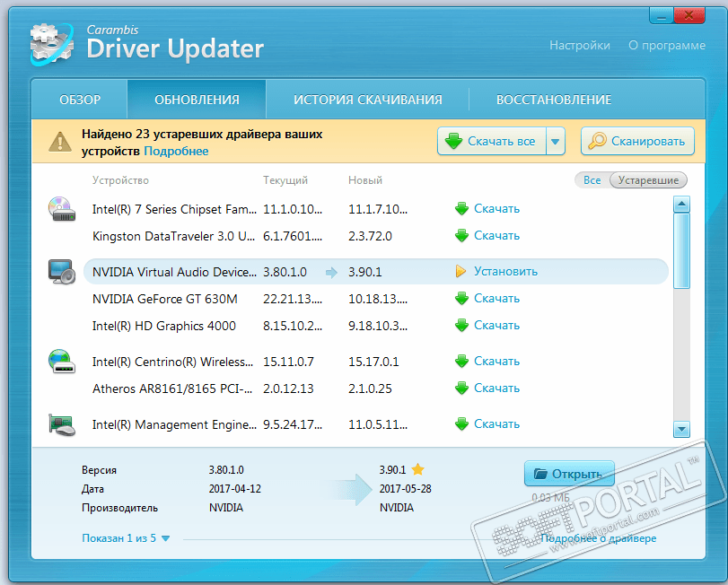
Task: Click green download arrow for Atheros AR8161/8165
Action: [x=461, y=388]
